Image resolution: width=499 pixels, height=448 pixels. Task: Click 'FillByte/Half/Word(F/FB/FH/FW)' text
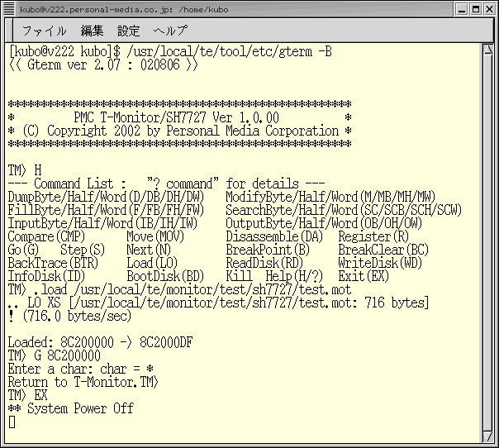[106, 210]
